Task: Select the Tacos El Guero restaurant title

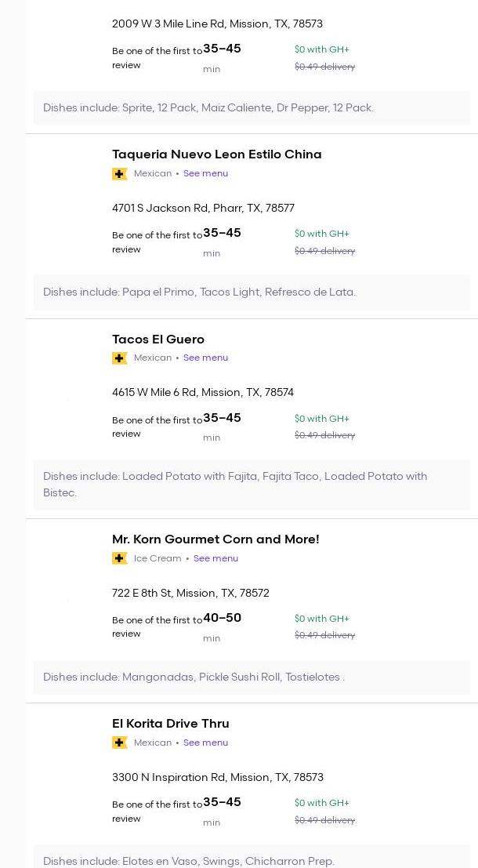Action: point(158,340)
